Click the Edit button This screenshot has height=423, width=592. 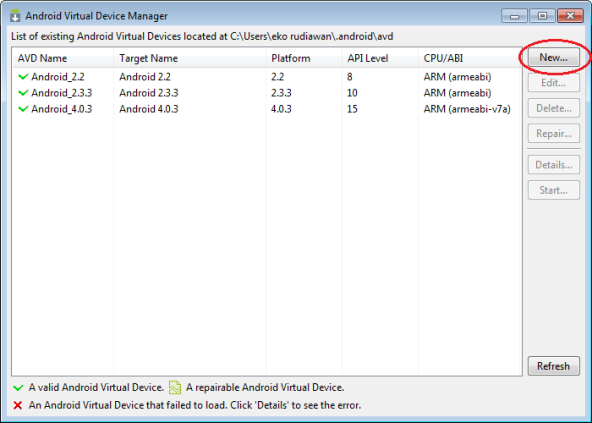click(553, 83)
